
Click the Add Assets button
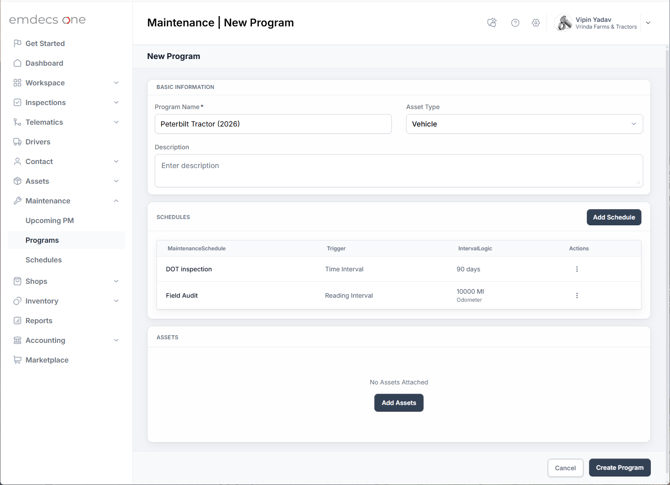tap(399, 403)
